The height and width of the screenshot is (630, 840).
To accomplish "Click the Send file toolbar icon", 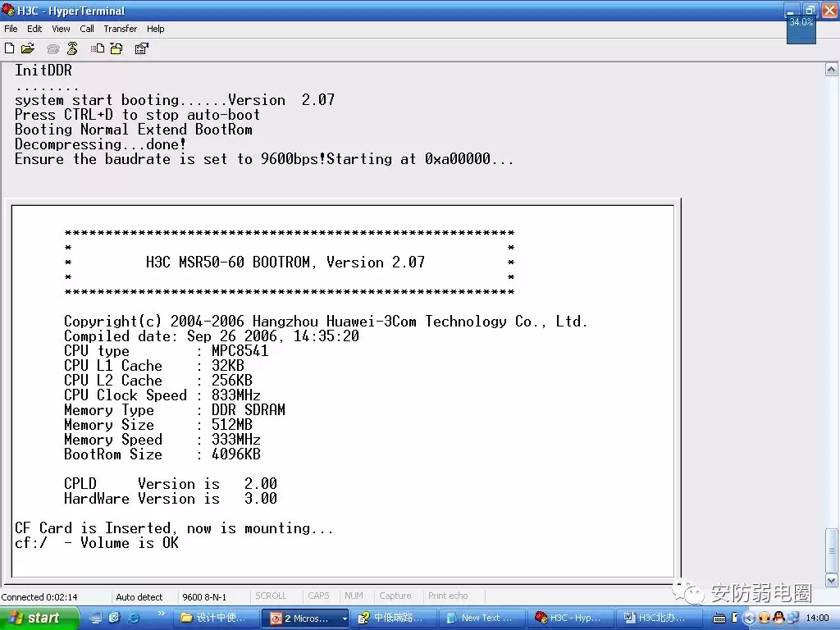I will (98, 48).
